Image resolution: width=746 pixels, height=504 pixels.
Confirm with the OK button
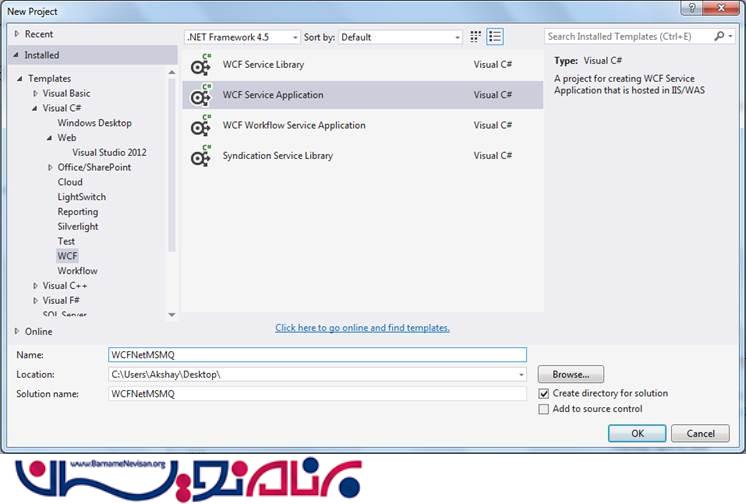point(637,433)
